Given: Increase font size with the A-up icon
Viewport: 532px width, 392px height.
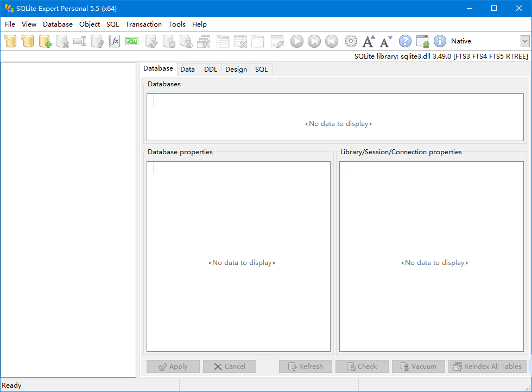Looking at the screenshot, I should click(x=369, y=41).
